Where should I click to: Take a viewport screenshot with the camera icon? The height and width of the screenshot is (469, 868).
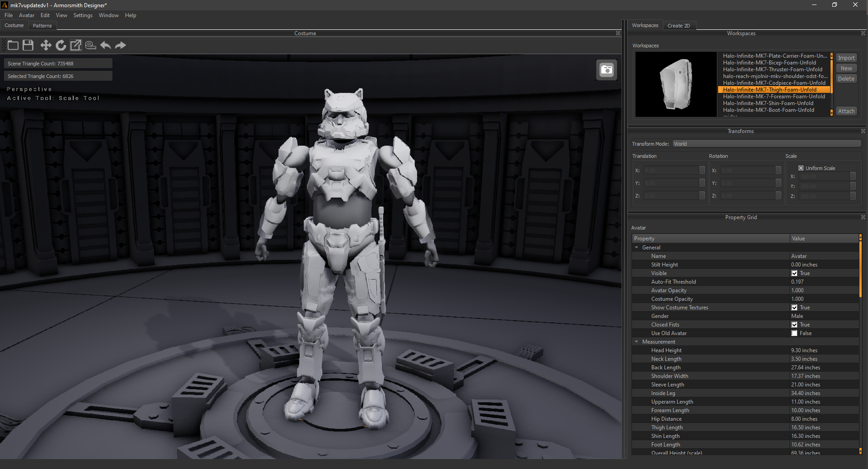tap(607, 70)
